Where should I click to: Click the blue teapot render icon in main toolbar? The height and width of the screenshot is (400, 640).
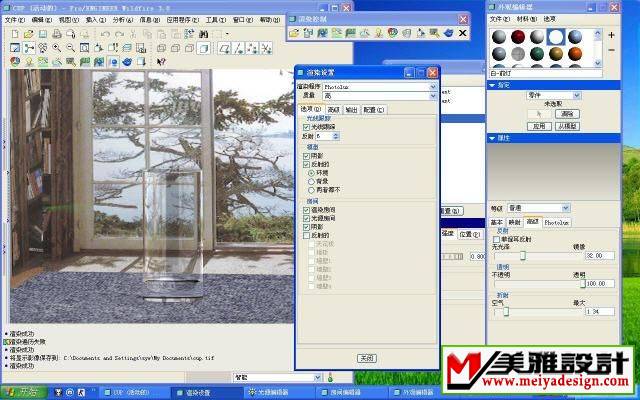click(x=127, y=62)
